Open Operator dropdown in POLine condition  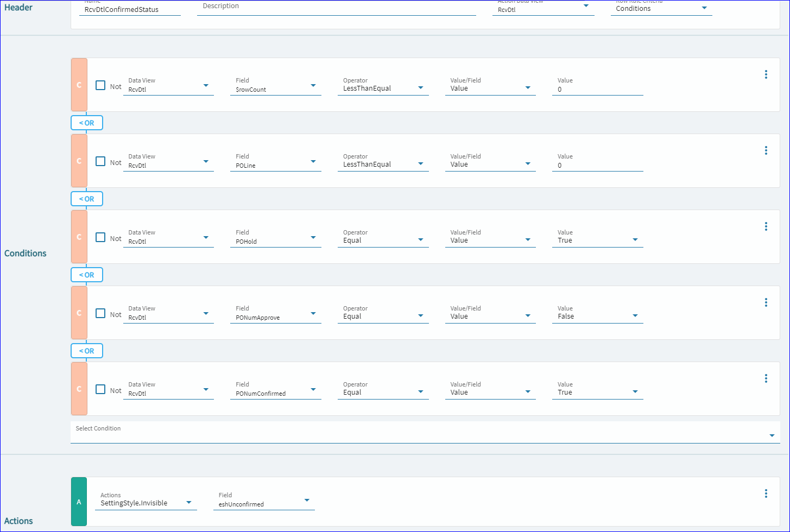coord(383,162)
